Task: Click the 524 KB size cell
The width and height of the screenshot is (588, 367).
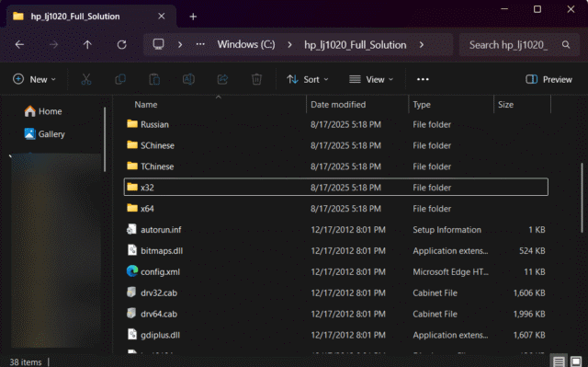Action: coord(532,251)
